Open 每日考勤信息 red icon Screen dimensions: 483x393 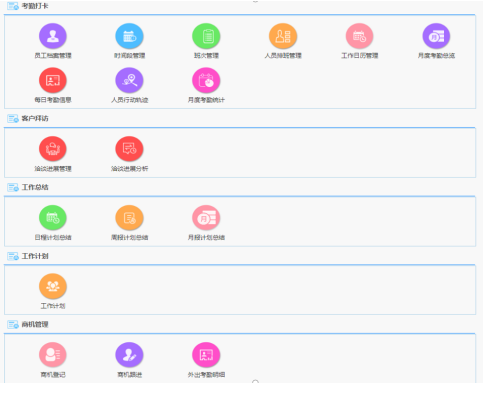[53, 80]
